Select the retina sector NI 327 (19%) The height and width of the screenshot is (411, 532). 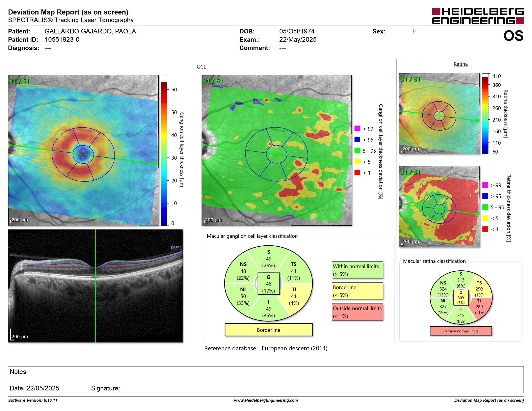point(443,307)
